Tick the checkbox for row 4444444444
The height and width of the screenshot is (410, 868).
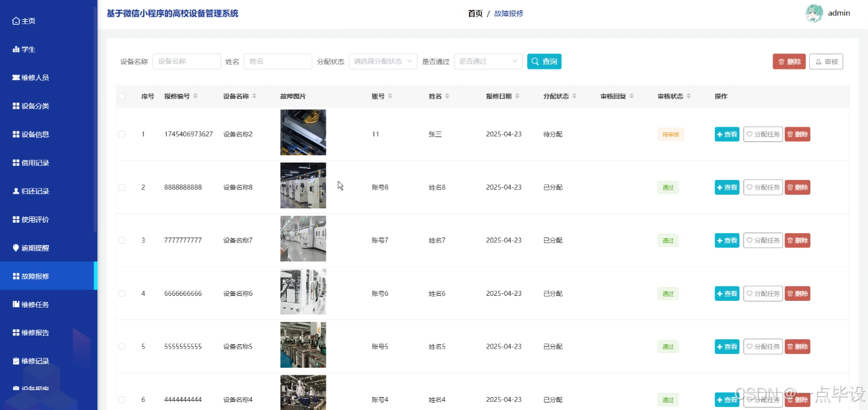[x=121, y=399]
